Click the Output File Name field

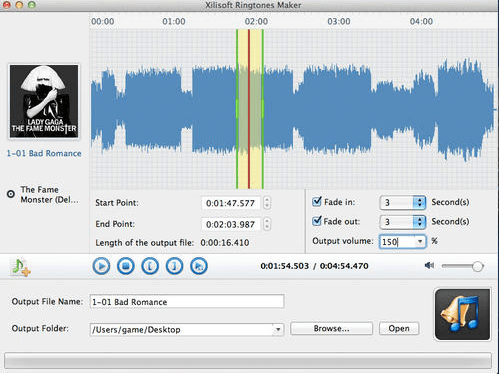pyautogui.click(x=187, y=302)
